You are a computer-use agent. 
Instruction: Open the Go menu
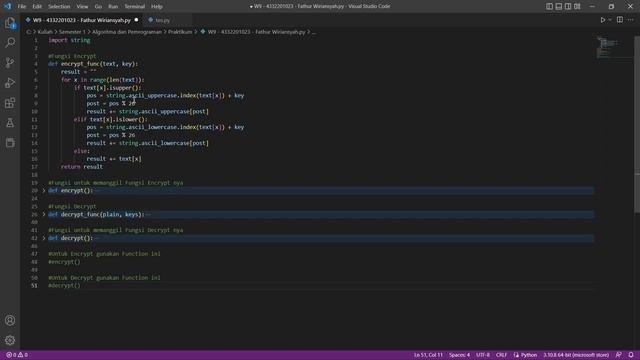[98, 7]
